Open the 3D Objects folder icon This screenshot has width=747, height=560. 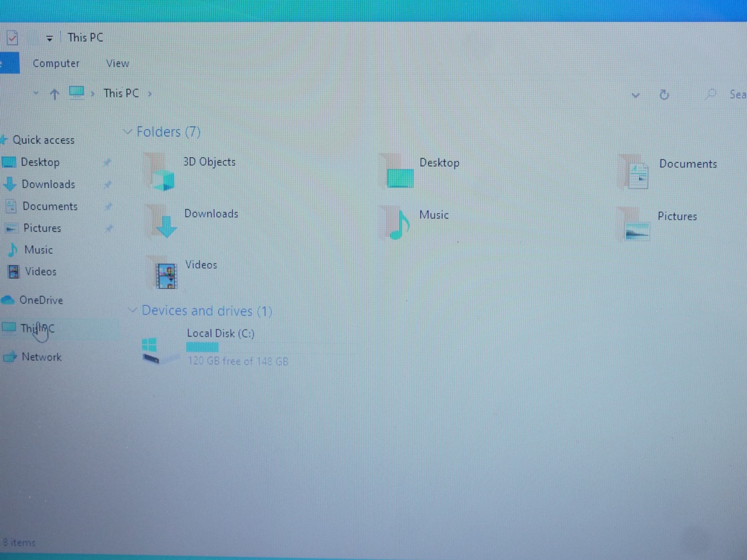coord(160,173)
